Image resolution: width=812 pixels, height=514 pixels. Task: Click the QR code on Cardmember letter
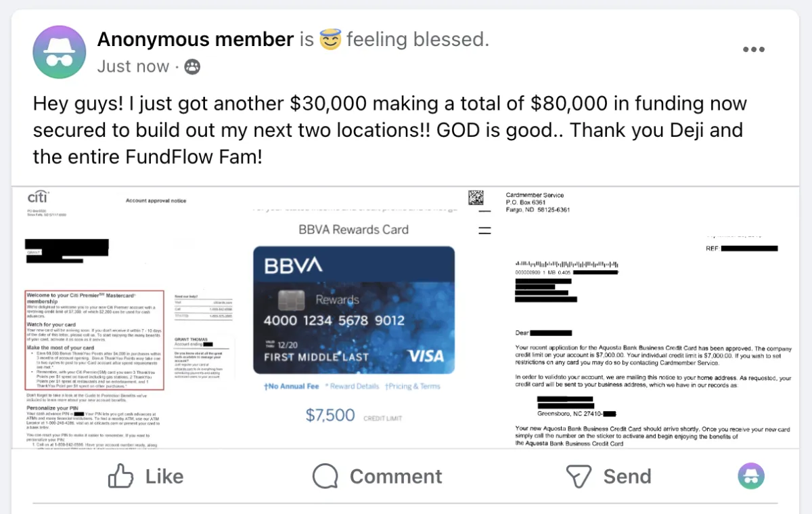(x=476, y=198)
